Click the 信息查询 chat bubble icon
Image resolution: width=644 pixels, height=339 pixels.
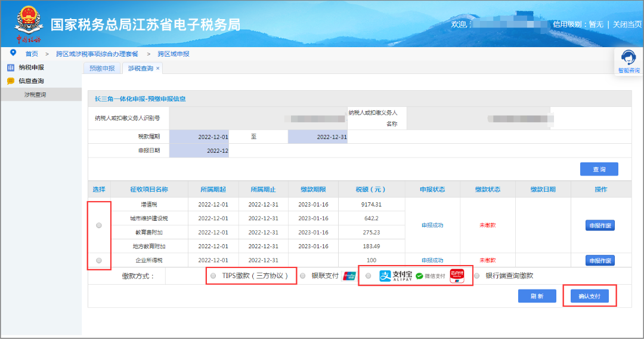[x=11, y=81]
